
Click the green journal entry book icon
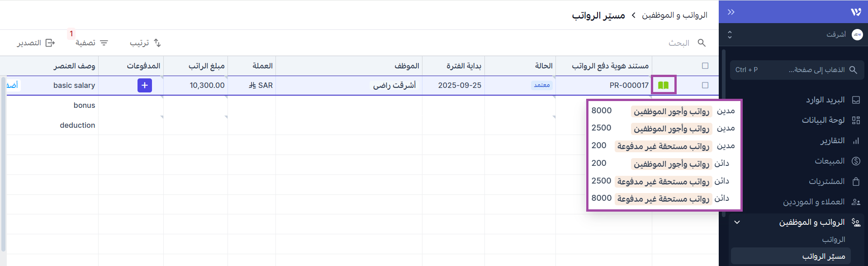pos(663,85)
